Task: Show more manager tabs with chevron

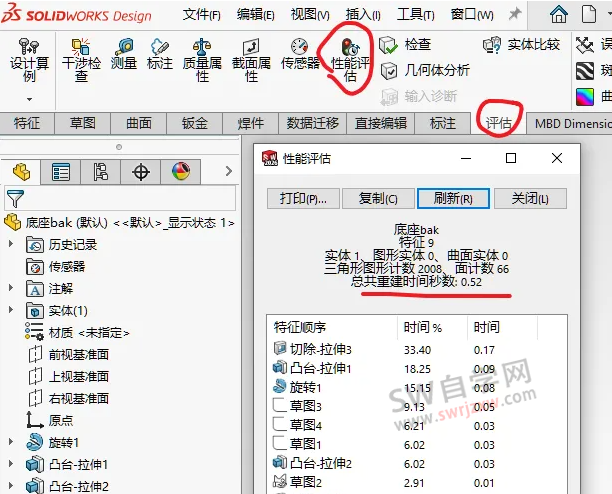Action: [x=229, y=171]
